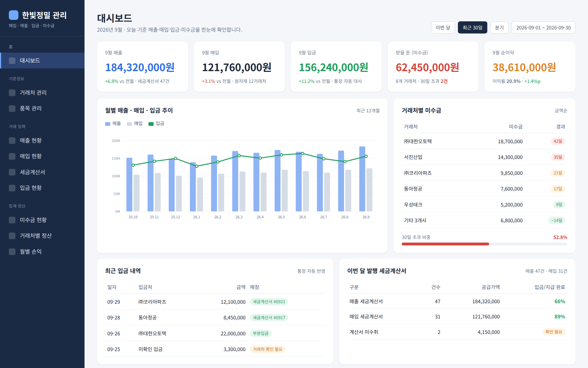Click the 금액순 sort option in 거래처별 미수금
The image size is (588, 368).
(561, 111)
